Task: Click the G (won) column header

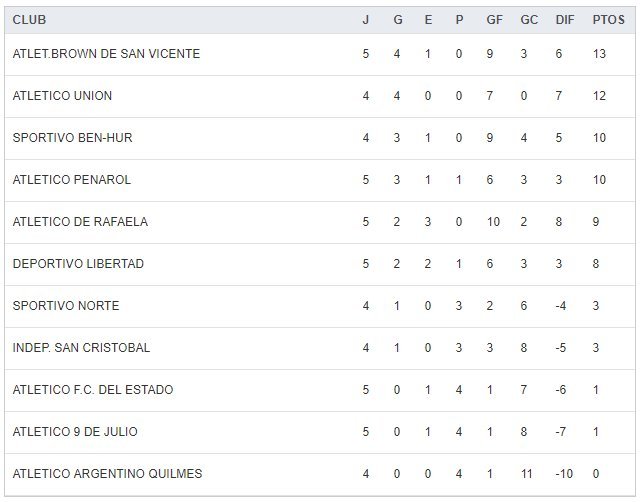Action: [x=397, y=20]
